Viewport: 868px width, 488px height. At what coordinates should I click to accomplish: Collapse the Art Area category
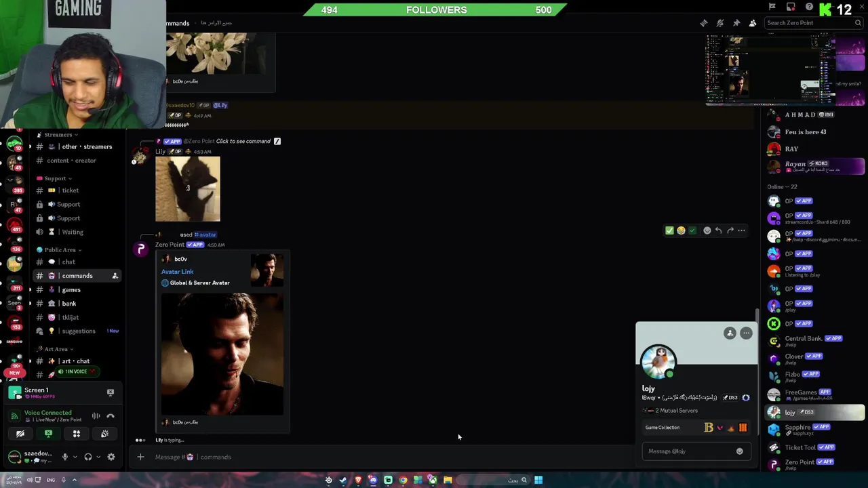[56, 349]
